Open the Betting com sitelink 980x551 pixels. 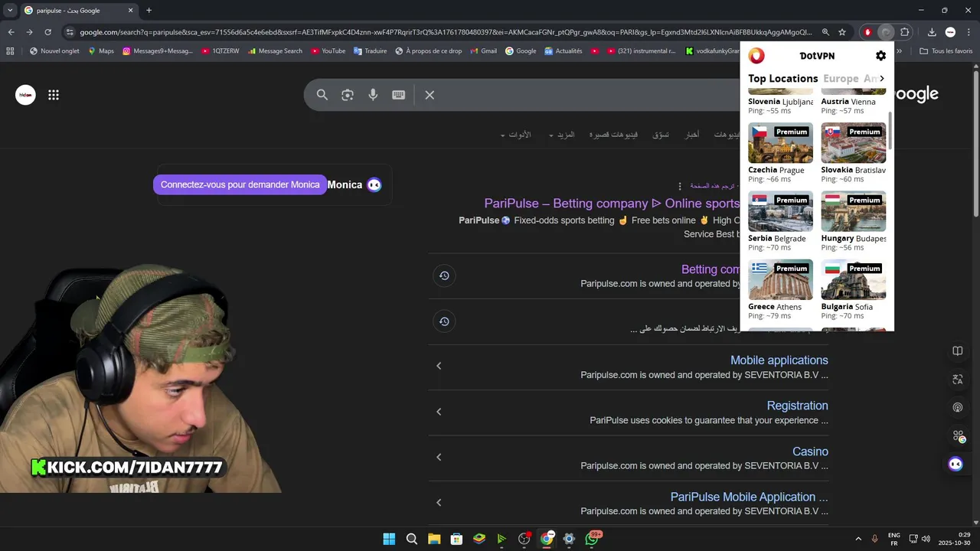[x=710, y=269]
